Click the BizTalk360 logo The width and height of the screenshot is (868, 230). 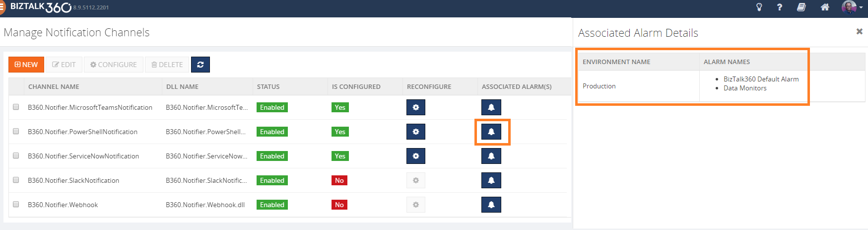(41, 7)
